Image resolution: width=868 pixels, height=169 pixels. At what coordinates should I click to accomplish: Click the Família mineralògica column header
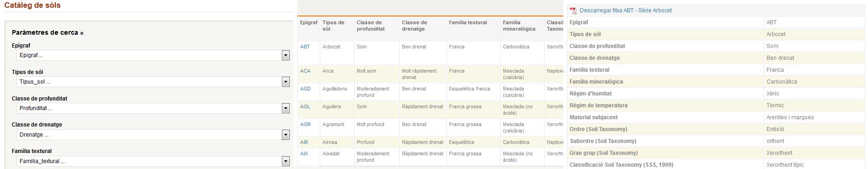pos(519,26)
